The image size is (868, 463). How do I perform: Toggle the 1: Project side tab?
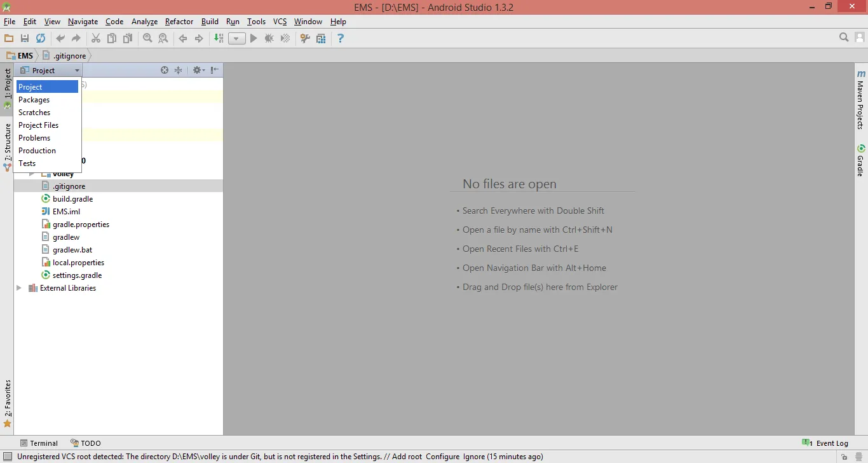click(7, 89)
